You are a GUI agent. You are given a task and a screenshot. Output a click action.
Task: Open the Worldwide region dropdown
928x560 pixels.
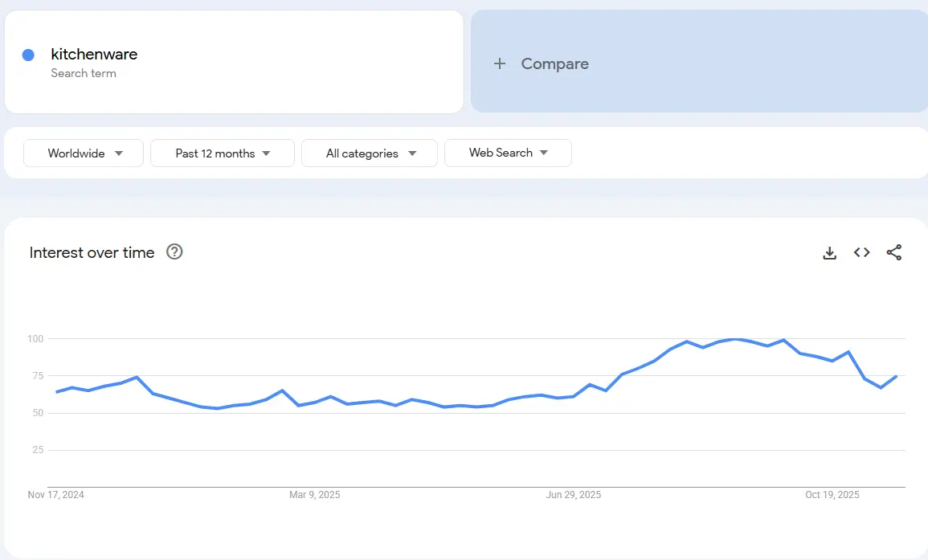click(x=84, y=153)
